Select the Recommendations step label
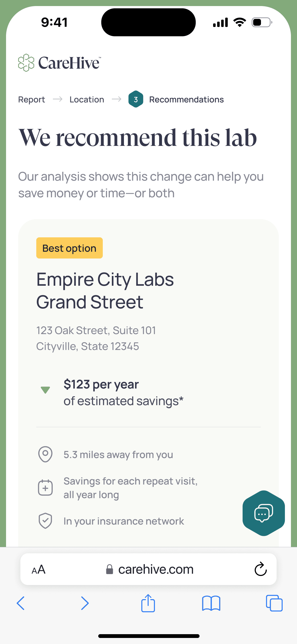Screen dimensions: 297x644 pyautogui.click(x=186, y=100)
